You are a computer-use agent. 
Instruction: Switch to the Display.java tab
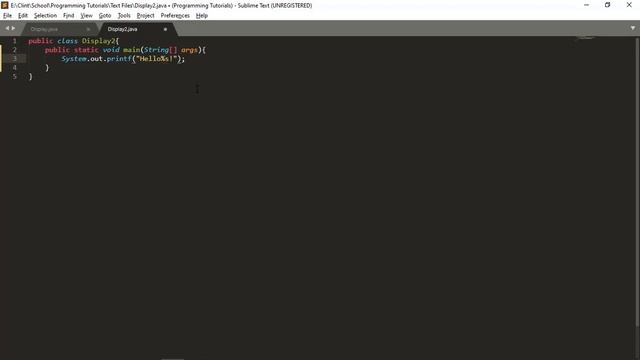[x=44, y=29]
